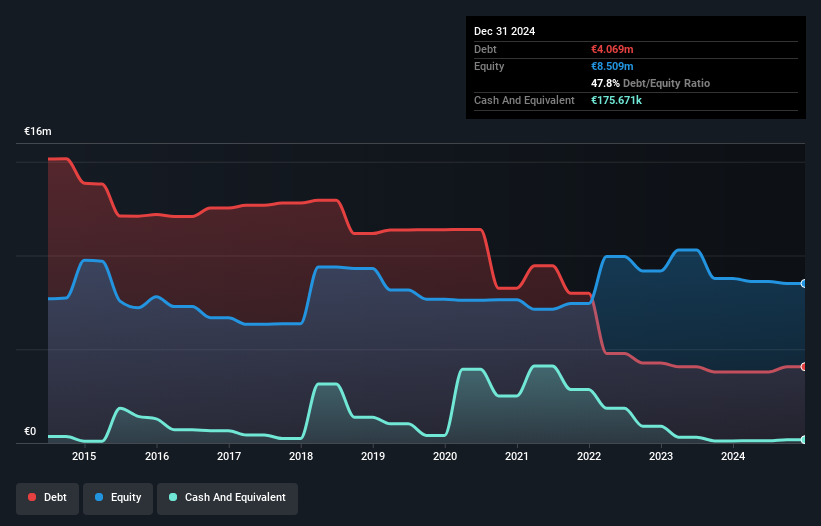Screen dimensions: 821x526
Task: Toggle the Debt series legend button
Action: pos(48,498)
